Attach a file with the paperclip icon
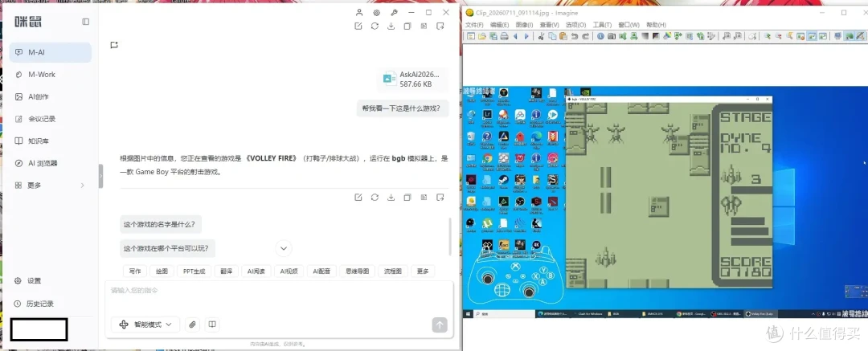 click(192, 324)
